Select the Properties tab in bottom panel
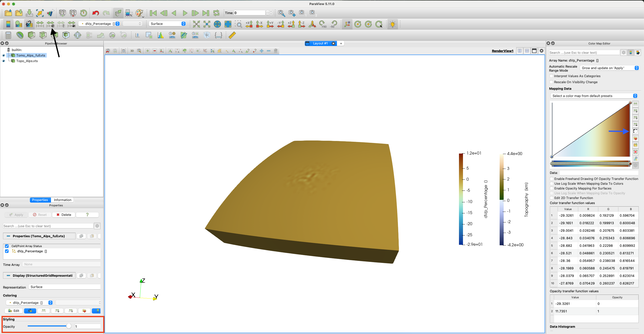This screenshot has height=334, width=644. click(x=40, y=199)
